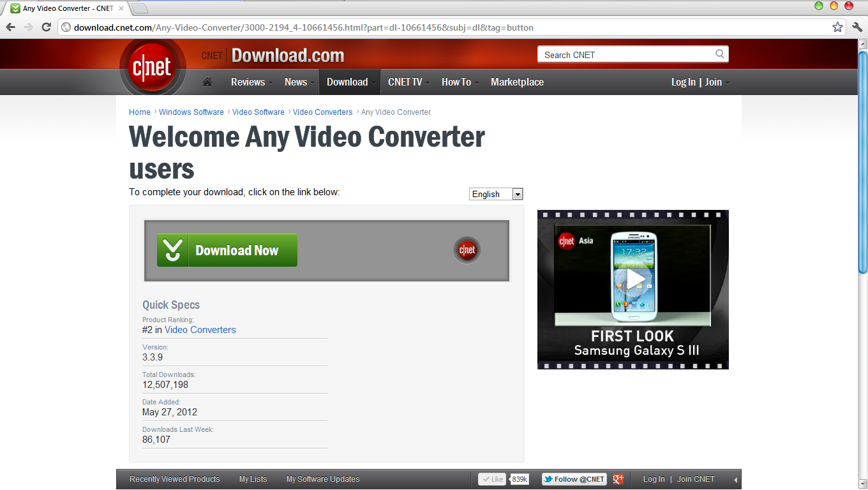
Task: Click the Facebook Like button
Action: click(x=492, y=479)
